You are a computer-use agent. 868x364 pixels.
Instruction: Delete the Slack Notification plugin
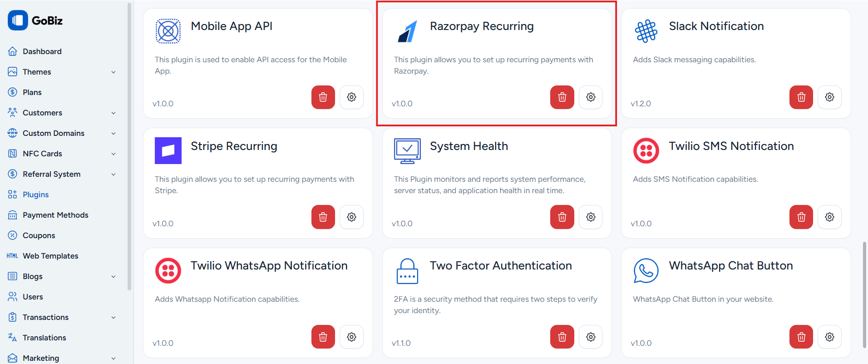(x=801, y=97)
